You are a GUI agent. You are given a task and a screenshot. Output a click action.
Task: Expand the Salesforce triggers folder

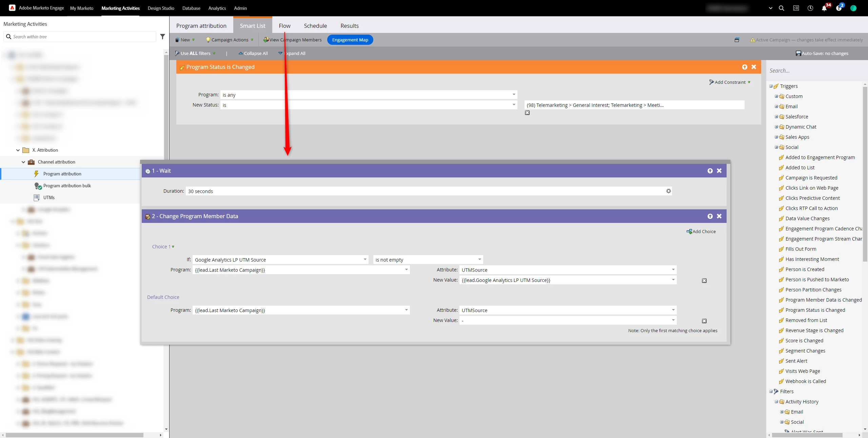776,117
